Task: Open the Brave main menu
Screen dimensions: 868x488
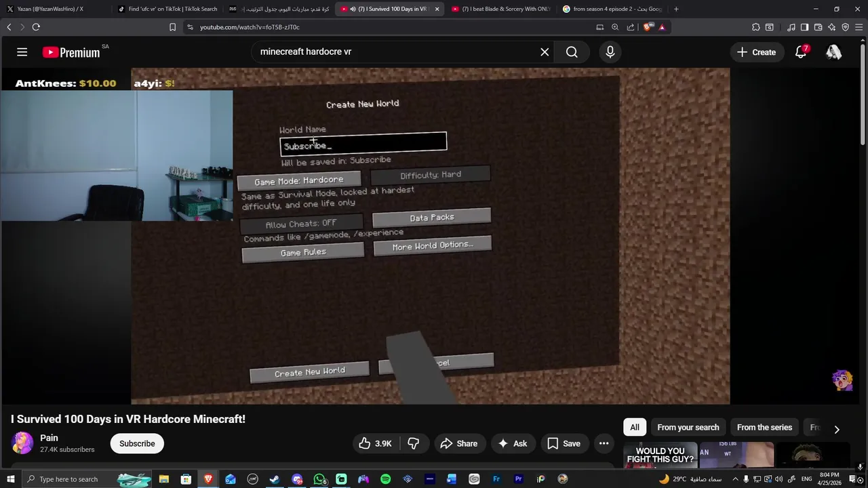Action: (x=859, y=27)
